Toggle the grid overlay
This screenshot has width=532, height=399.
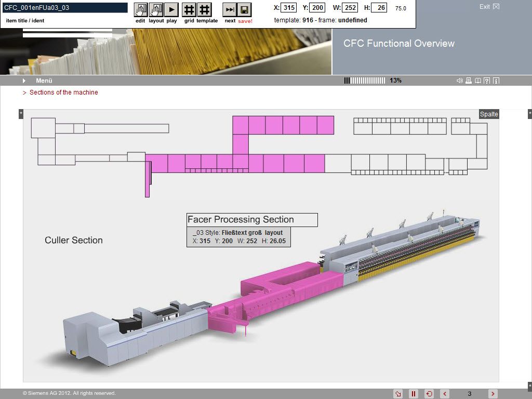coord(189,10)
